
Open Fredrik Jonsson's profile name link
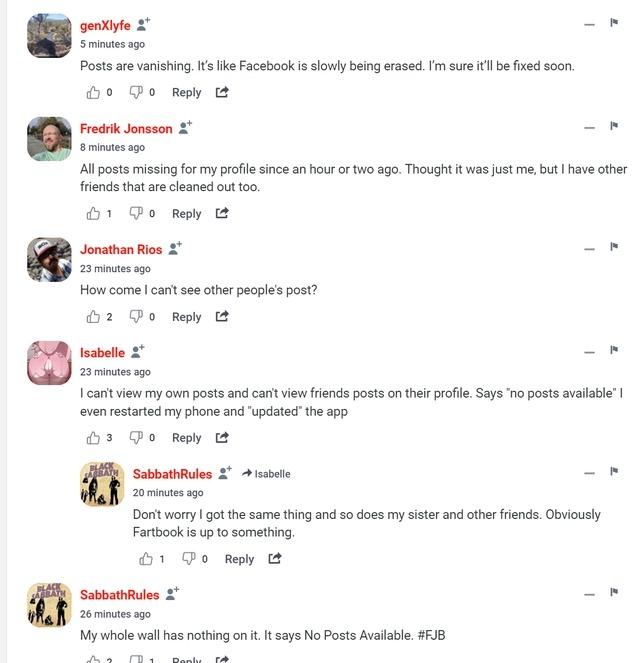click(x=126, y=129)
